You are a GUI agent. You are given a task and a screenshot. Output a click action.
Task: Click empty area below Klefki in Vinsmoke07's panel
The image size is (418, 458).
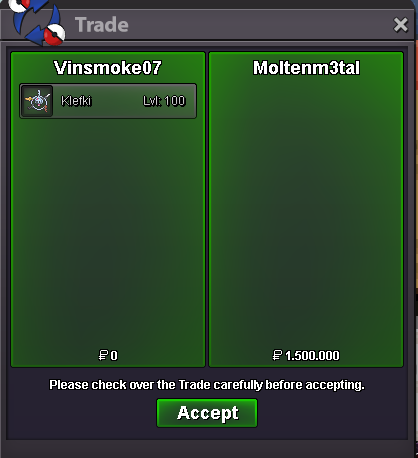click(108, 233)
